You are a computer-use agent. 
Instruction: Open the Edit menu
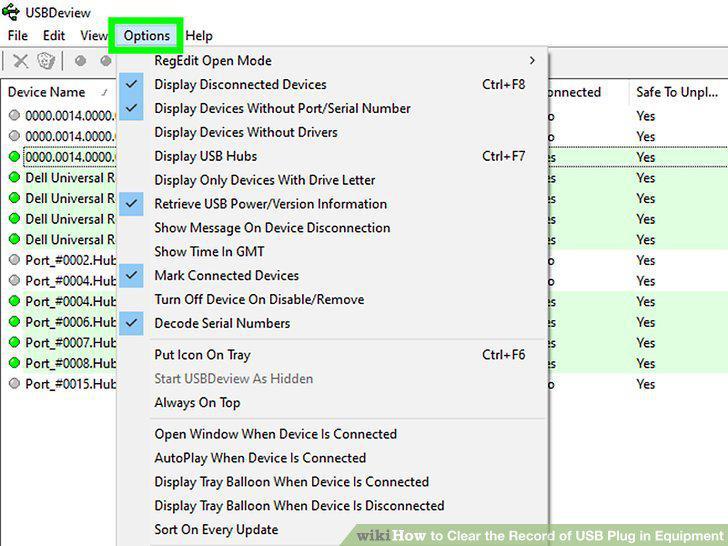[x=54, y=36]
